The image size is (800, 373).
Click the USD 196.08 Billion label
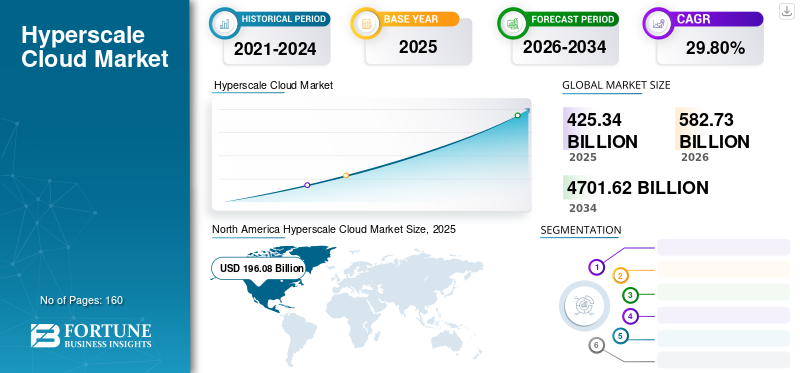point(262,268)
